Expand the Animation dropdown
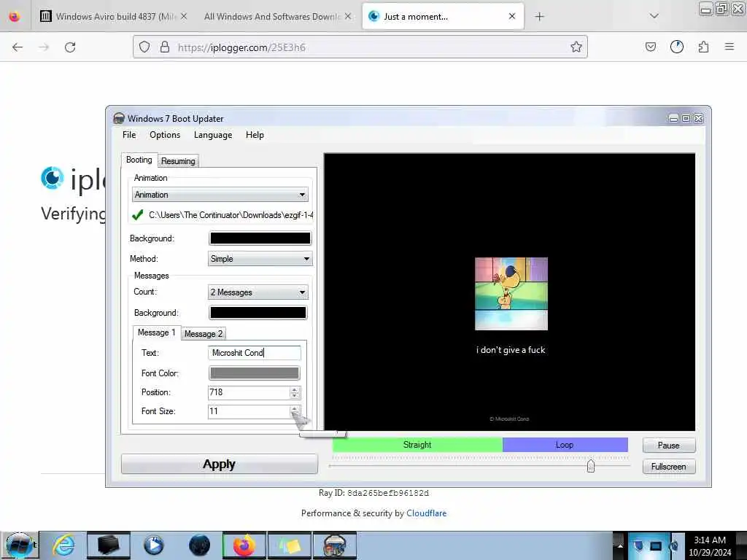Viewport: 747px width, 560px height. pyautogui.click(x=220, y=194)
